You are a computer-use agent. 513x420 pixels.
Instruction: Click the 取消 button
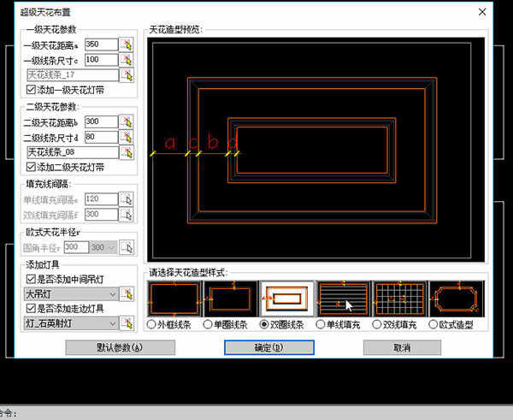point(402,348)
